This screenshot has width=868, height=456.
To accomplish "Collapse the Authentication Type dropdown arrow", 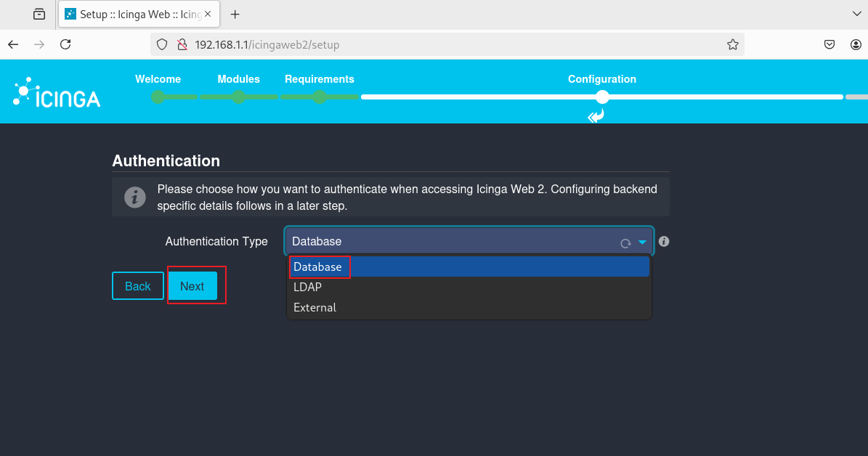I will pyautogui.click(x=642, y=242).
